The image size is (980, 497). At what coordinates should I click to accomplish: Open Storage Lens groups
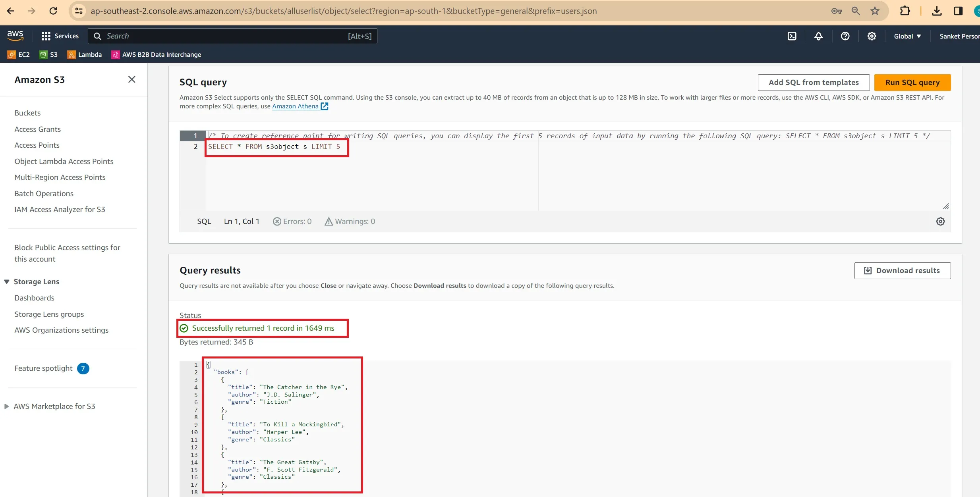pos(49,314)
